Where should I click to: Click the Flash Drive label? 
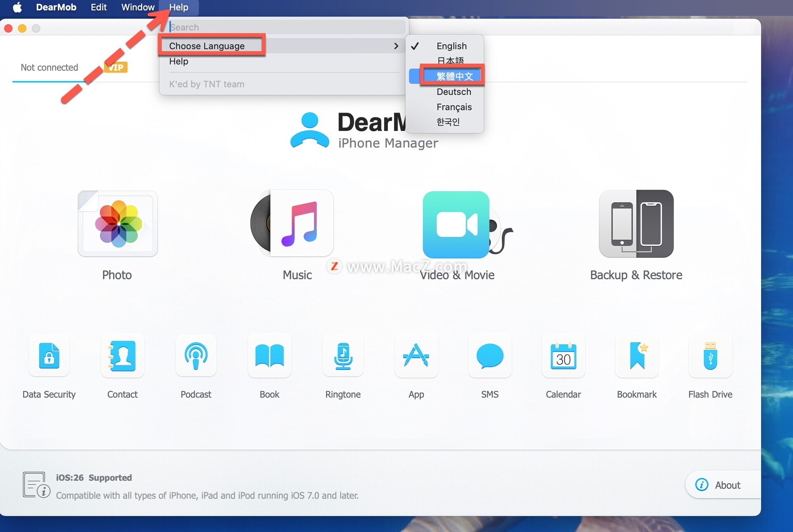710,394
